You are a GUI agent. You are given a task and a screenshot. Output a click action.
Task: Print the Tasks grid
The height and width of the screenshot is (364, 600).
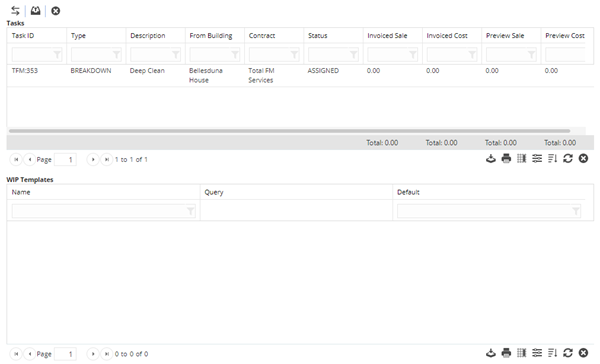tap(506, 158)
